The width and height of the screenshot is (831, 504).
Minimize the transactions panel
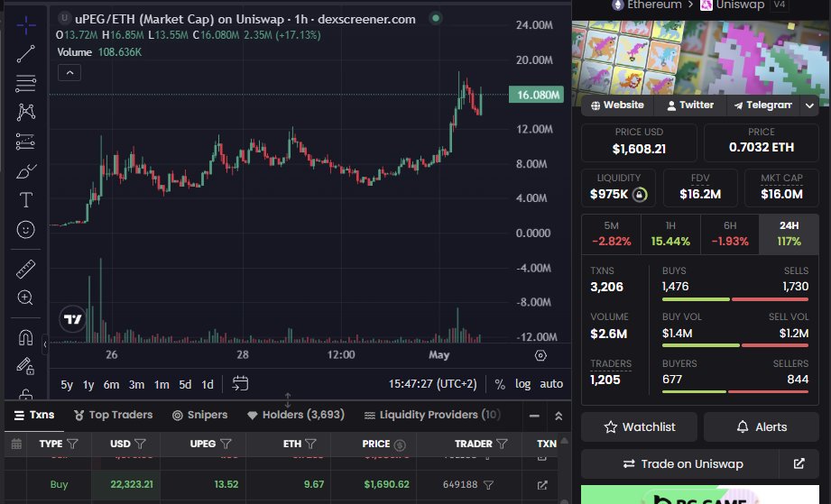click(534, 417)
